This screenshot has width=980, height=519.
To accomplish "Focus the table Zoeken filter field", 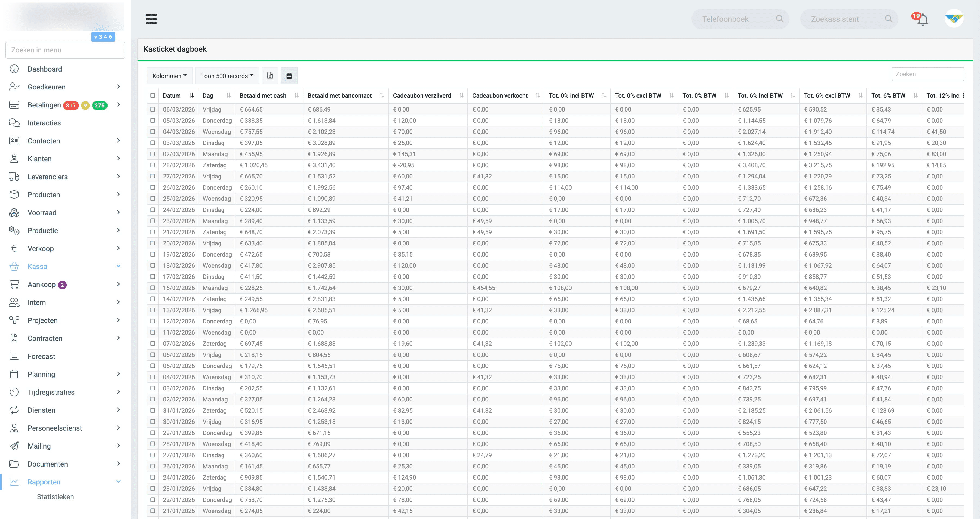I will (927, 74).
